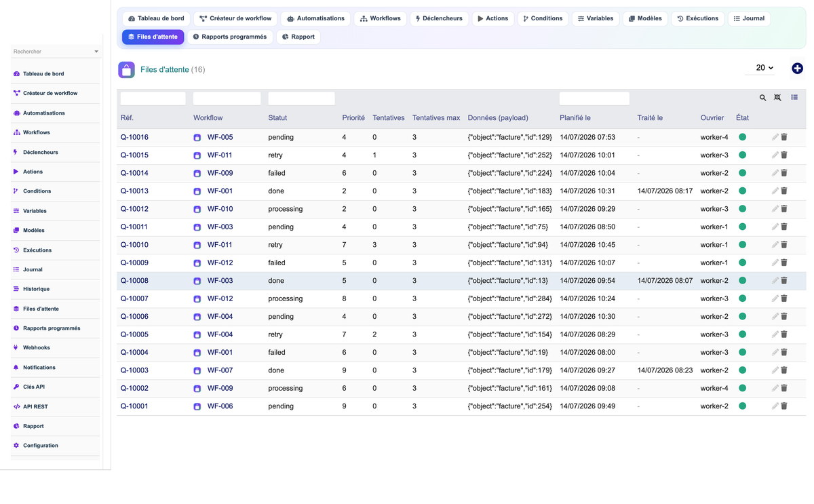Viewport: 814px width, 504px height.
Task: Edit row Q-10005 via pencil icon
Action: 775,334
